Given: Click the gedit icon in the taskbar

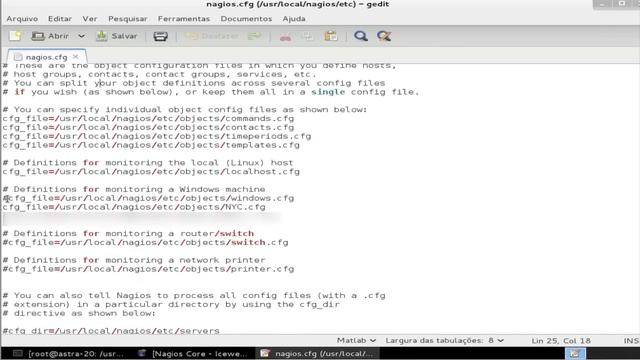Looking at the screenshot, I should coord(264,353).
